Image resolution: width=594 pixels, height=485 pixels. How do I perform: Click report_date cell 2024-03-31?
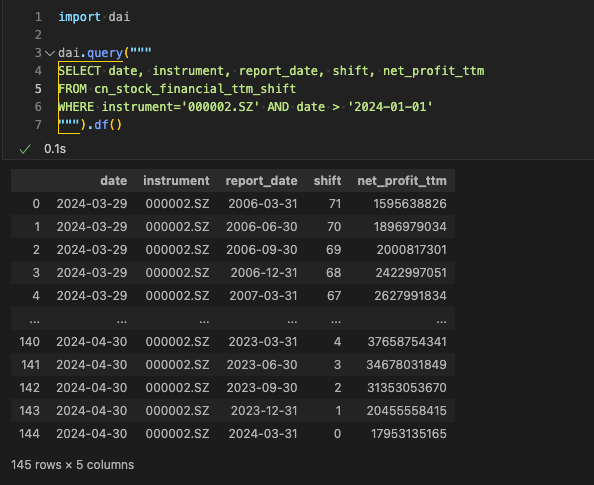263,434
